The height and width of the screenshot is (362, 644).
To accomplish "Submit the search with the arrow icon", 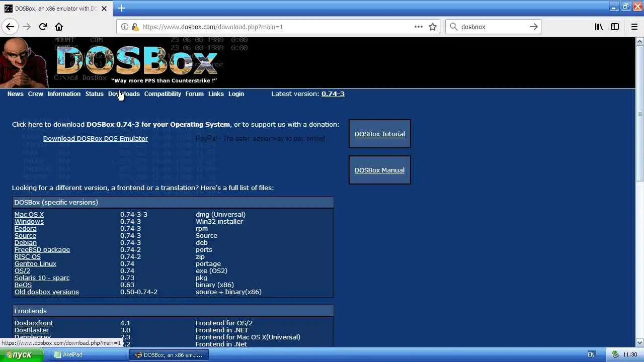I will (x=534, y=27).
